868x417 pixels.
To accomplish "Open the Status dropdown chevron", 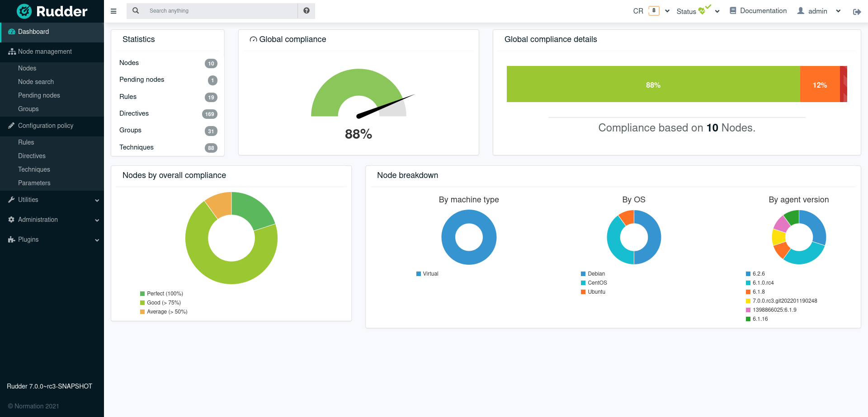I will point(717,10).
